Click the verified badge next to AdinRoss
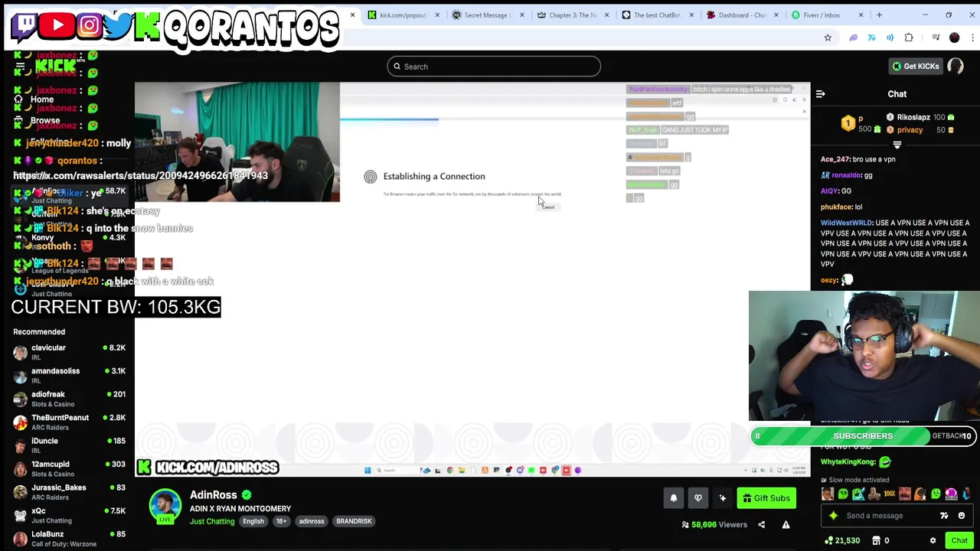The height and width of the screenshot is (551, 980). click(x=247, y=495)
